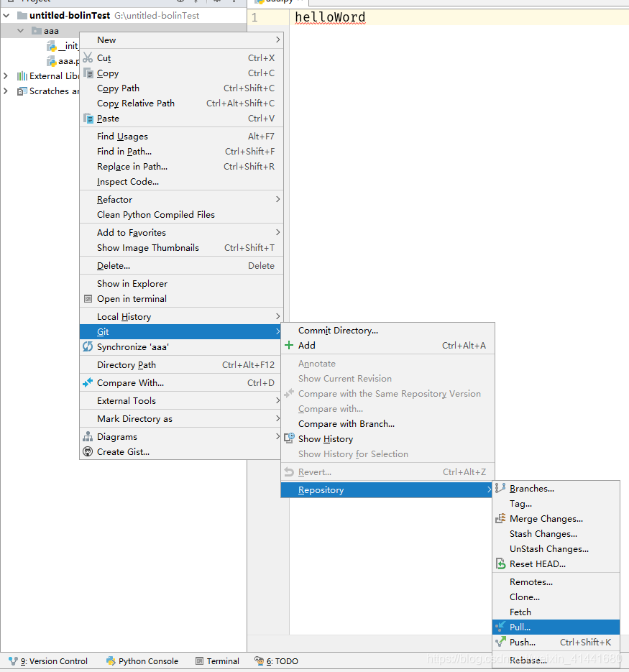This screenshot has height=672, width=629.
Task: Select Stash Changes in Repository submenu
Action: (556, 533)
